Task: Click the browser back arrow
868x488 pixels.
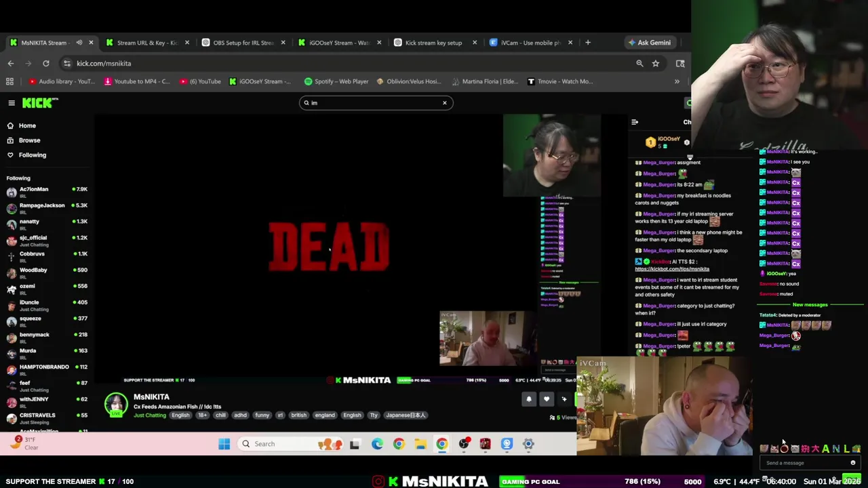Action: coord(11,63)
